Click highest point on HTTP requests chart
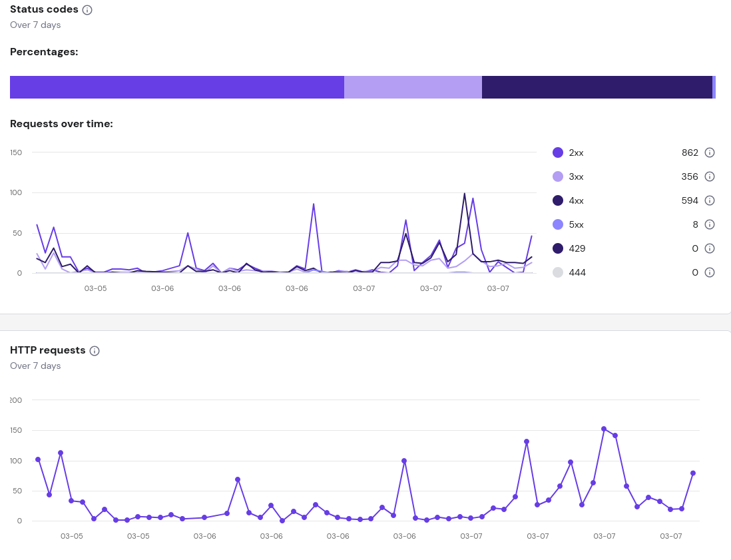731x560 pixels. [x=604, y=429]
